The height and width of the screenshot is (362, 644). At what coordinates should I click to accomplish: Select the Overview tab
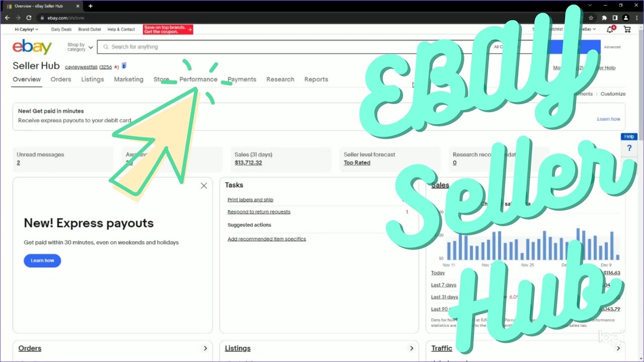pyautogui.click(x=27, y=79)
